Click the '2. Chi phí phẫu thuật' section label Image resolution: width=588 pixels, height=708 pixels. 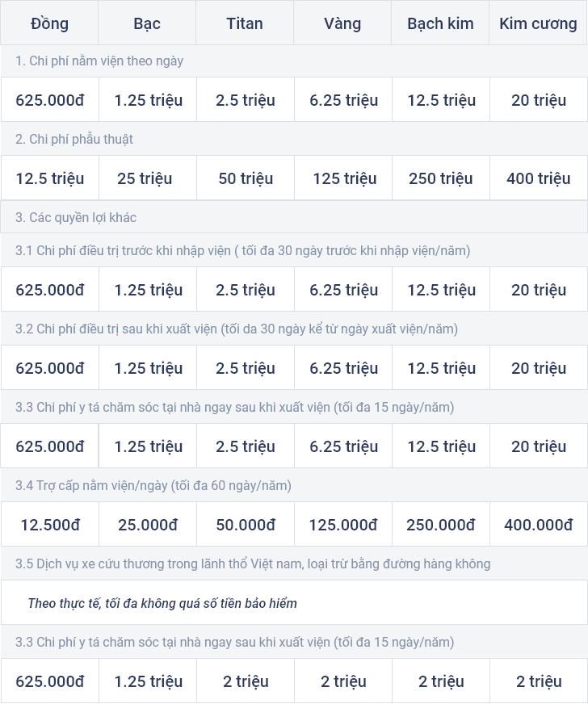(x=74, y=139)
